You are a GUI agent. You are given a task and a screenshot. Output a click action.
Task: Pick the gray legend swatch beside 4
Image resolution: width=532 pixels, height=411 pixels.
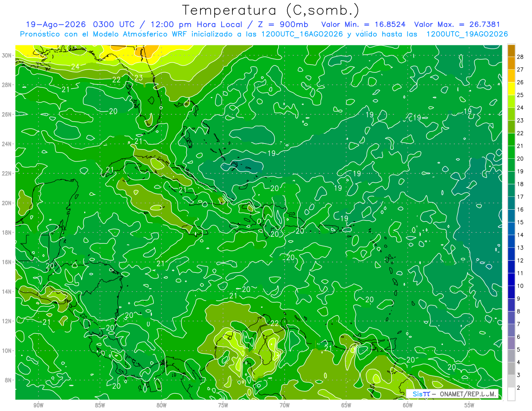click(x=511, y=356)
